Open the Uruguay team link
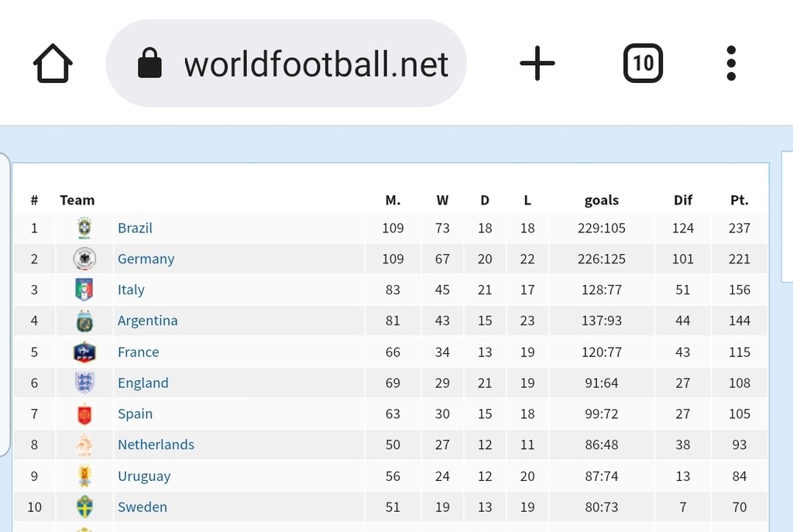This screenshot has height=532, width=793. (x=143, y=476)
